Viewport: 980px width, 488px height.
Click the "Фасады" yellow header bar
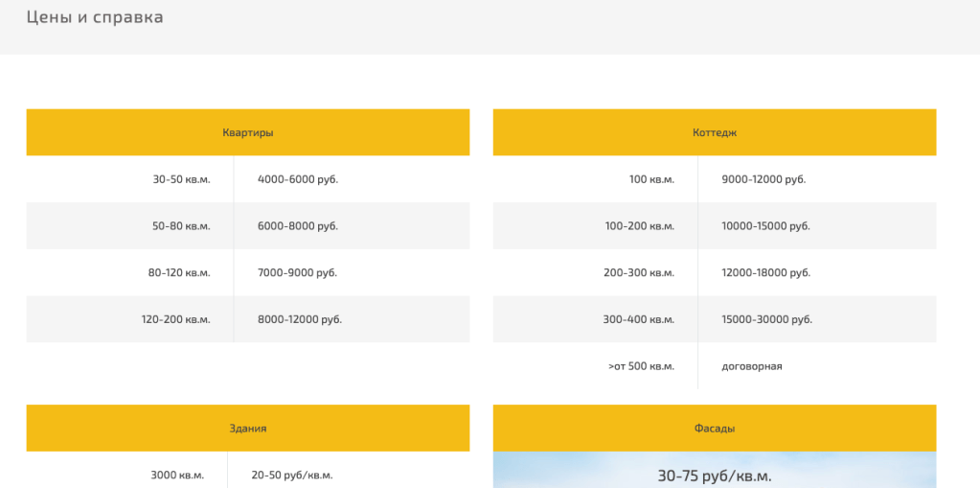coord(714,428)
